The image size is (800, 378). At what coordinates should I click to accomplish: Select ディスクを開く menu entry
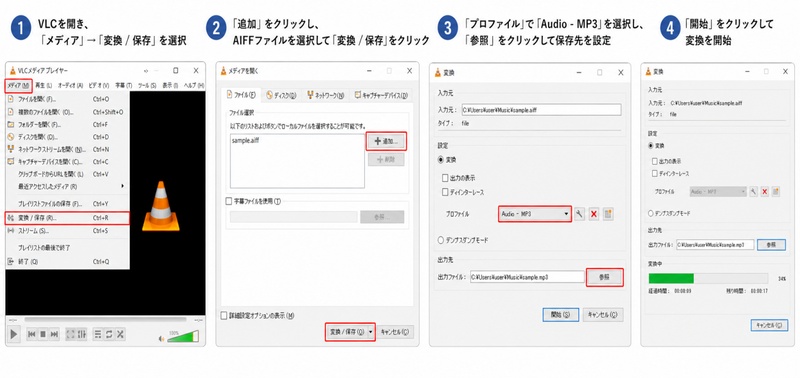67,137
